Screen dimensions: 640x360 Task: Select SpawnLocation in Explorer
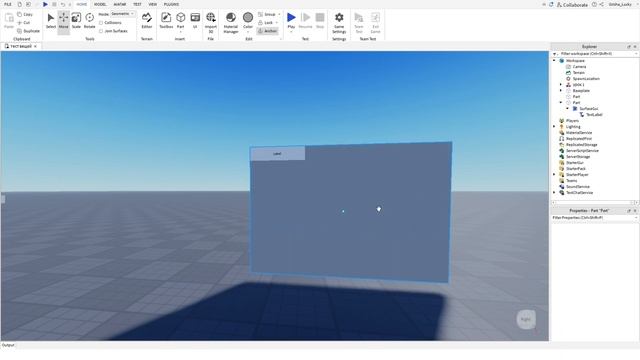[586, 79]
